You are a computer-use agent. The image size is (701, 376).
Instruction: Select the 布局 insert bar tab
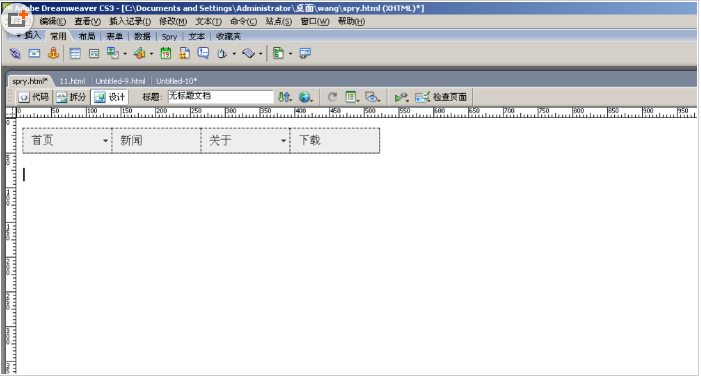(x=87, y=36)
